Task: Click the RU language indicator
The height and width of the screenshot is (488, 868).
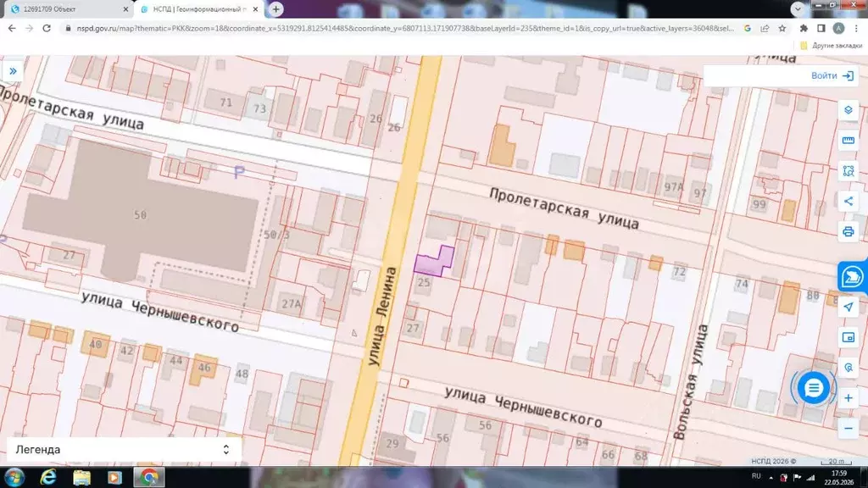Action: [x=756, y=476]
